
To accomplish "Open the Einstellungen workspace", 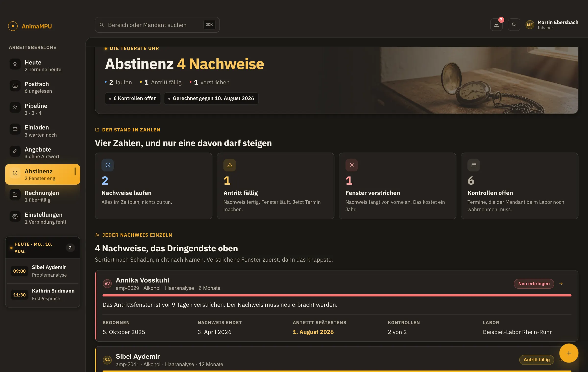I will (x=43, y=218).
